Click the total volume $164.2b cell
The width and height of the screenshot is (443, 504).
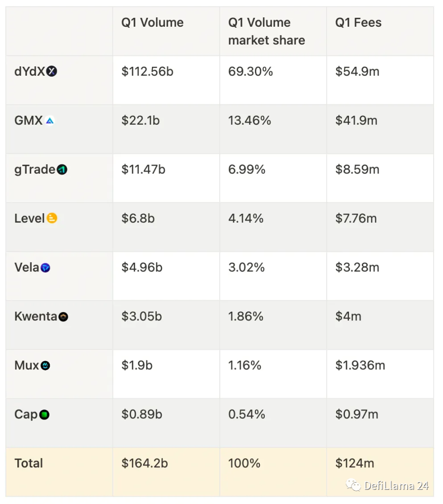coord(145,463)
